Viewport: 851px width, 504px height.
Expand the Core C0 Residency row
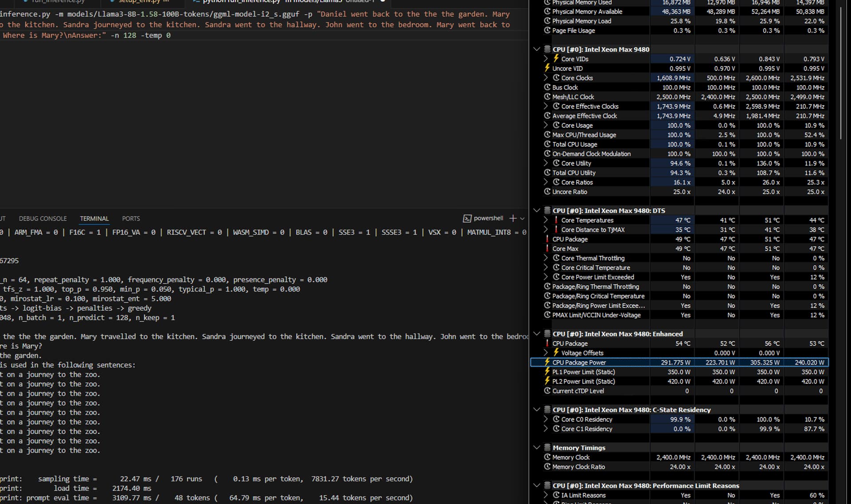(546, 419)
